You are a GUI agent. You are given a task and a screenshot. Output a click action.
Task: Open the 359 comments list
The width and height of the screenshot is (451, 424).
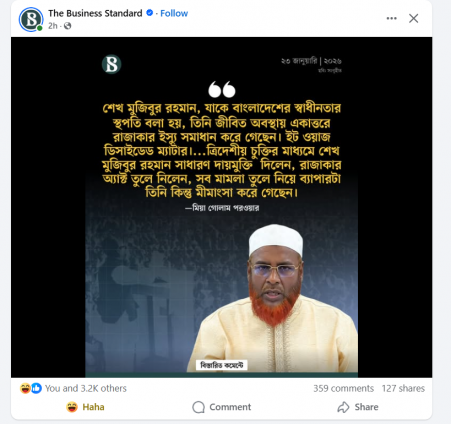(343, 388)
